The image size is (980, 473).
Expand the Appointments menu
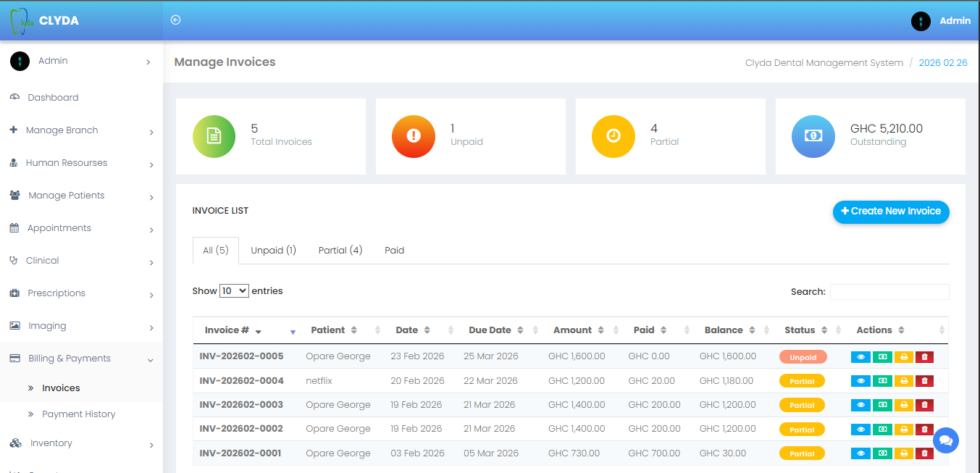(81, 228)
